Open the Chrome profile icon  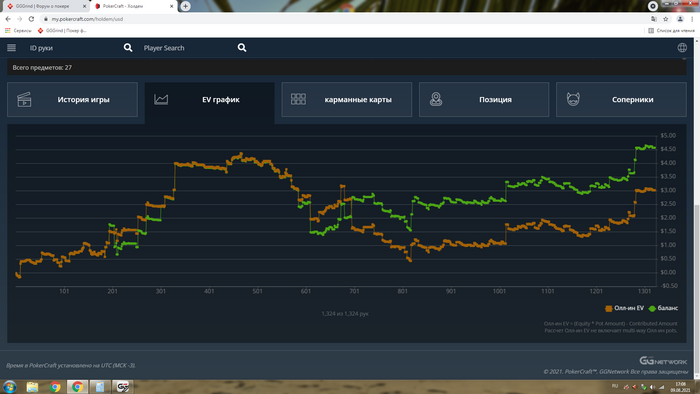[x=680, y=19]
